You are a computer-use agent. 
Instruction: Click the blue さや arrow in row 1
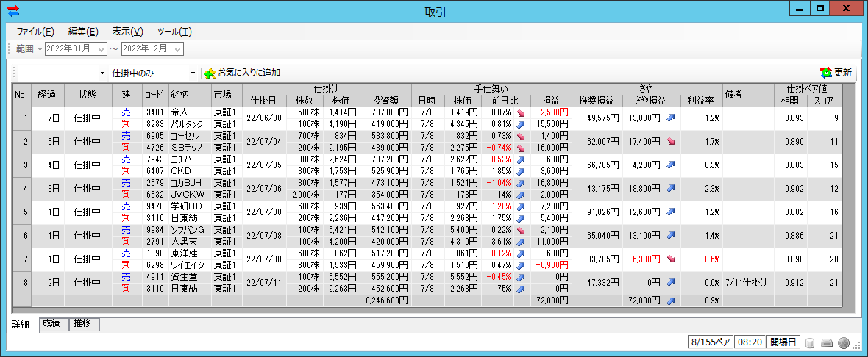pos(670,118)
